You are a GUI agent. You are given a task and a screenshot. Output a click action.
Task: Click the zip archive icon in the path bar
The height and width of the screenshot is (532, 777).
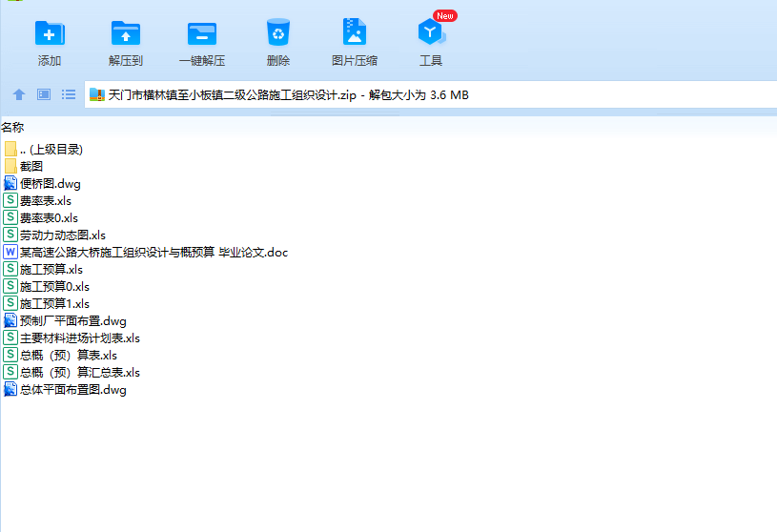97,94
